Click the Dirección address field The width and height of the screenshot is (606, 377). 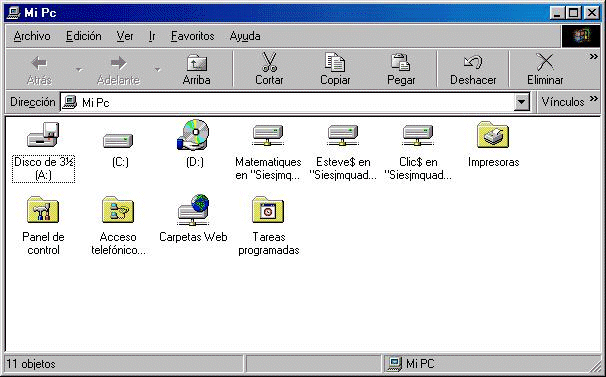(295, 102)
